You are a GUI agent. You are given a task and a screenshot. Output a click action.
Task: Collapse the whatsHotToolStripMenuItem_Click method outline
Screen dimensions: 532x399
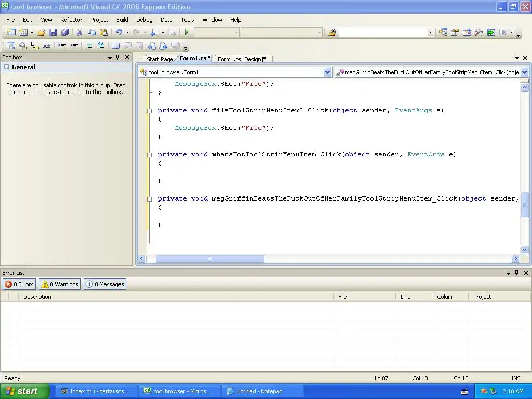[149, 155]
